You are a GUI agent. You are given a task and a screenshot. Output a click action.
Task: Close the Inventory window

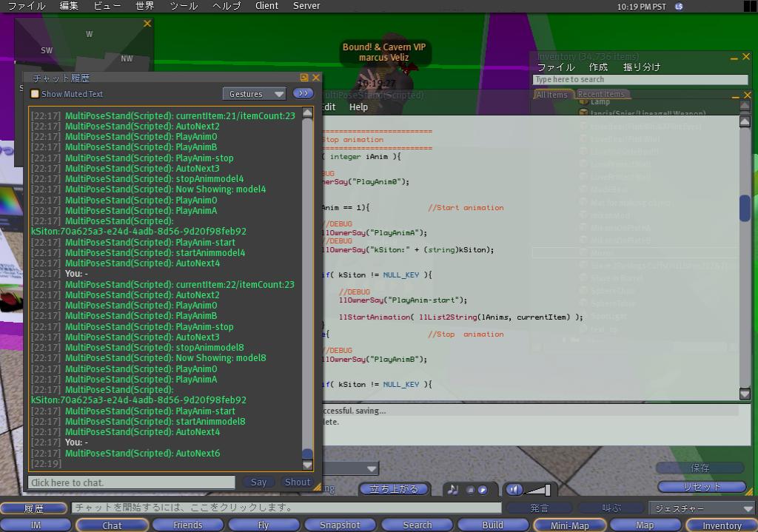[746, 57]
